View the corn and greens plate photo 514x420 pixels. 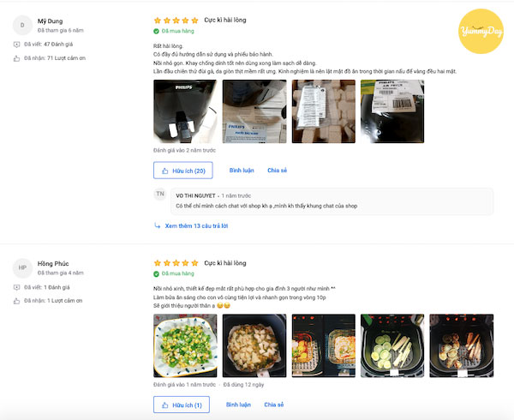click(185, 345)
